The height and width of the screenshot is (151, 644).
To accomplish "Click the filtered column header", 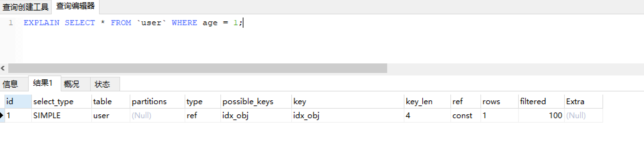I will [533, 102].
